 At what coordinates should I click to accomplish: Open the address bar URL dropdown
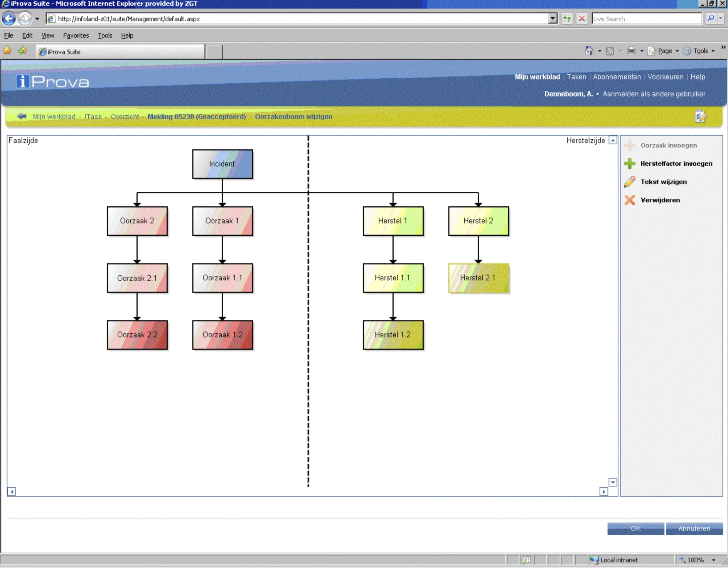coord(553,19)
